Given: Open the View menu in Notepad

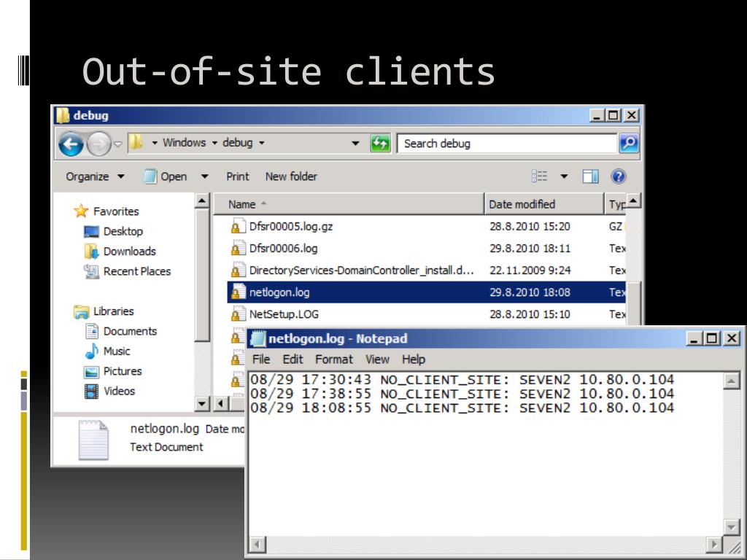Looking at the screenshot, I should (377, 359).
